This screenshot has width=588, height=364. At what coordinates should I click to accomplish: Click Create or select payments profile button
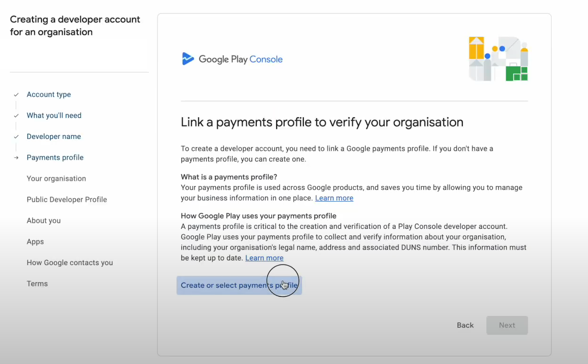[239, 285]
